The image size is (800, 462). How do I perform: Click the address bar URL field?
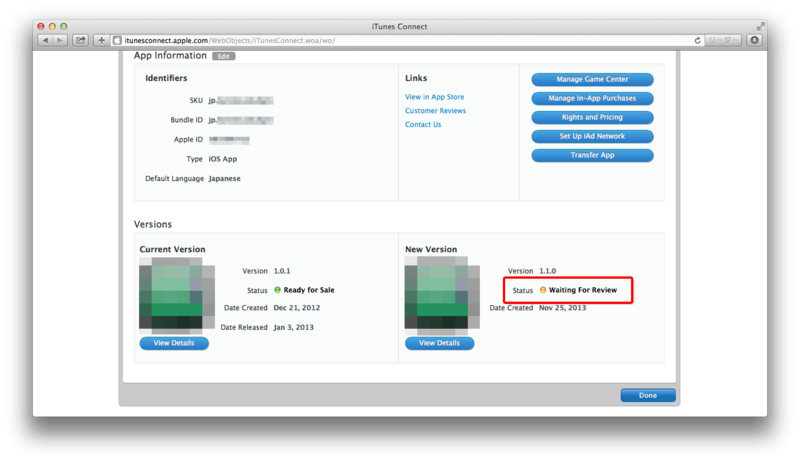pyautogui.click(x=408, y=40)
